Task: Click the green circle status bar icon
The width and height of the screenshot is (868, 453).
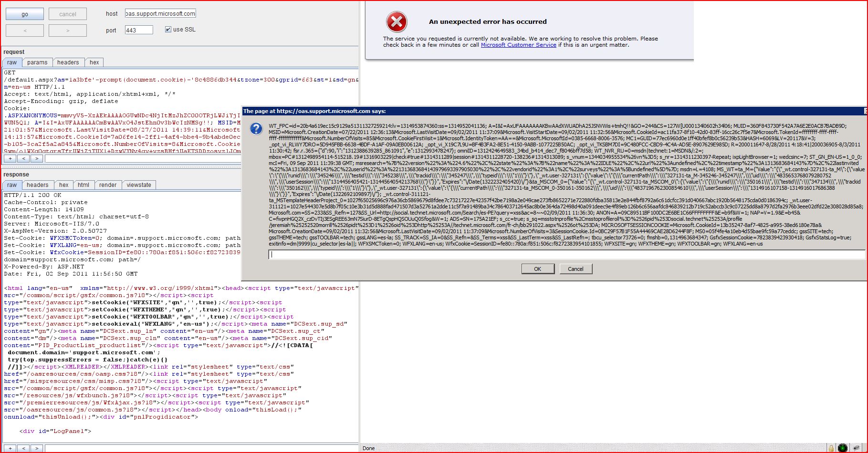Action: pyautogui.click(x=843, y=448)
